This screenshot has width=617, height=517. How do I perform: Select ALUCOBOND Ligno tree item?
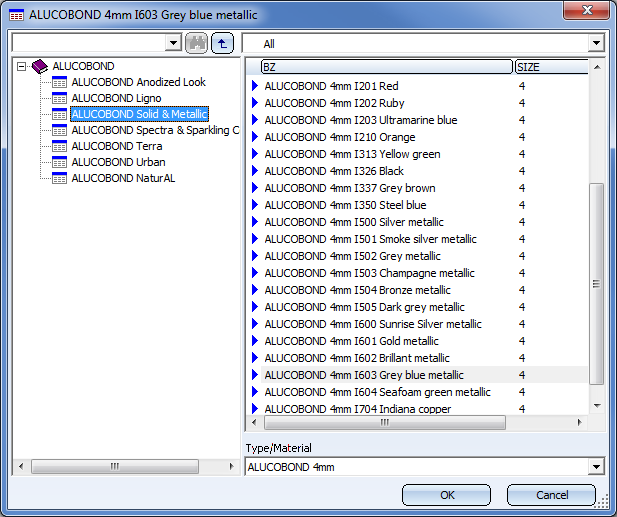tap(116, 98)
